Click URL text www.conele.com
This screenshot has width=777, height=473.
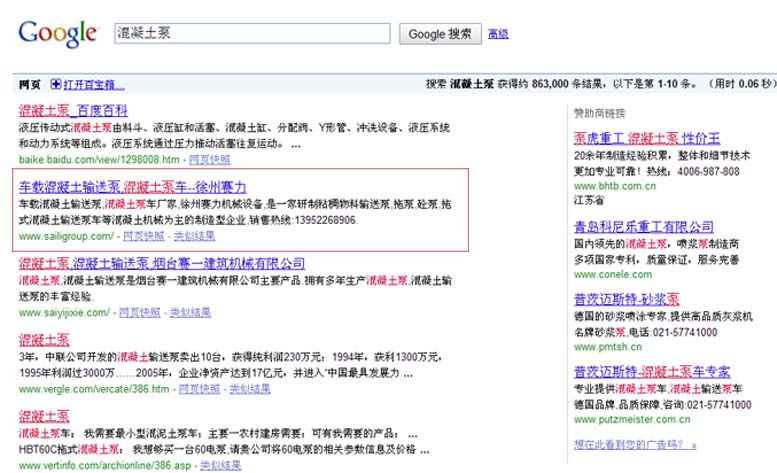(x=613, y=274)
